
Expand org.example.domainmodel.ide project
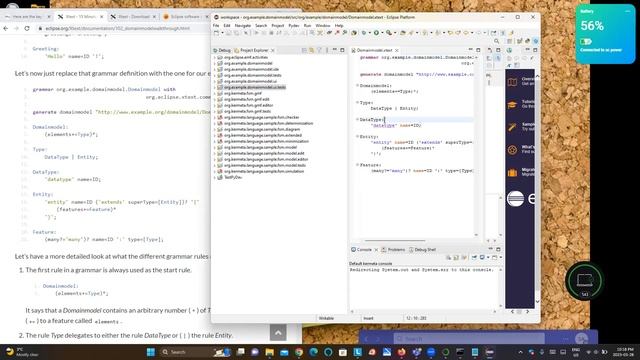coord(215,69)
